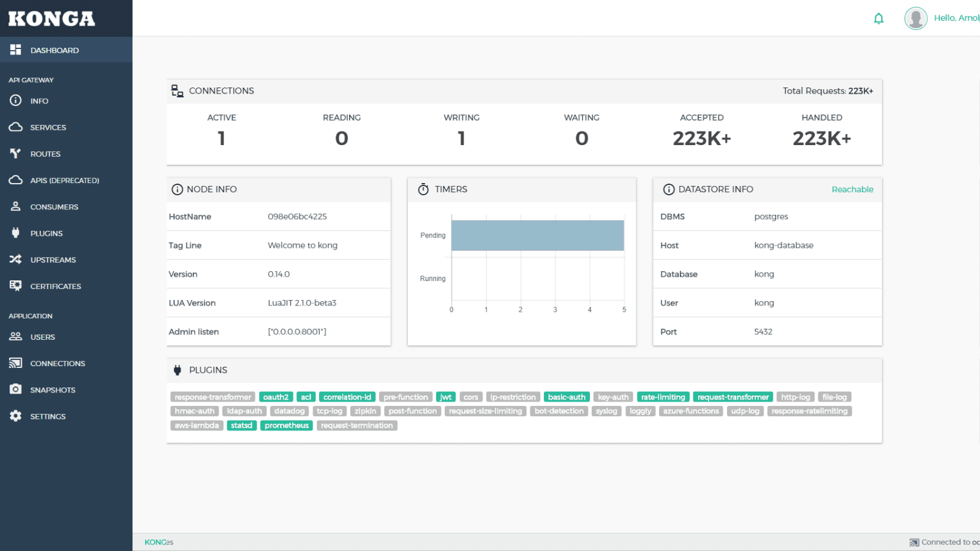Click the Version value 0.14.0
This screenshot has width=980, height=551.
(x=279, y=274)
